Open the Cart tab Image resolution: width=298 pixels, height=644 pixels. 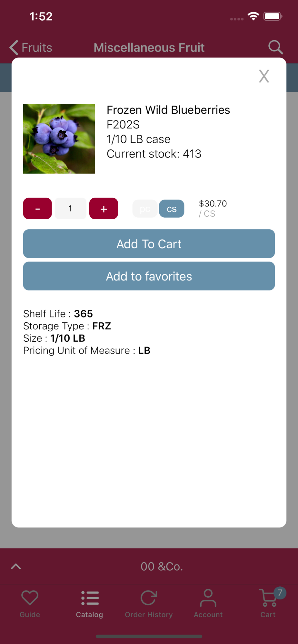pyautogui.click(x=268, y=604)
